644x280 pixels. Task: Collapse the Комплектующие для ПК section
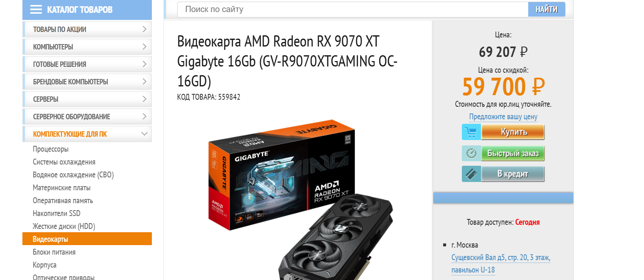144,134
